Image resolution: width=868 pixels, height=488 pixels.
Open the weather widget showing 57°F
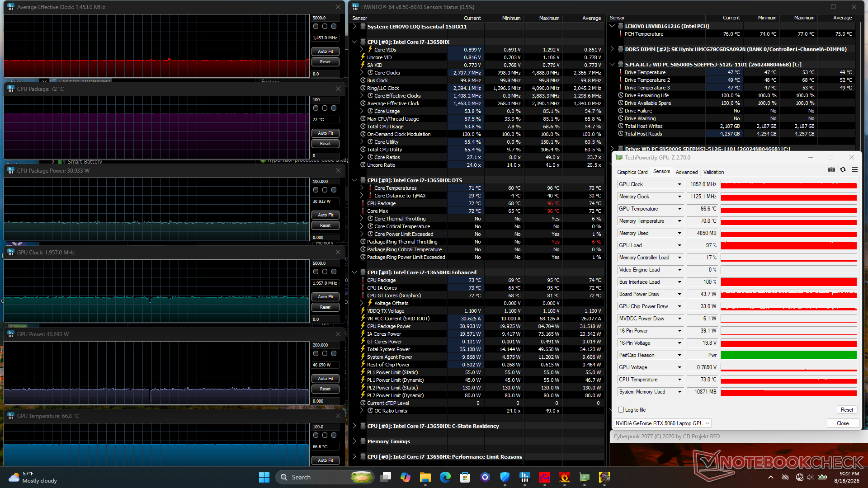(34, 477)
